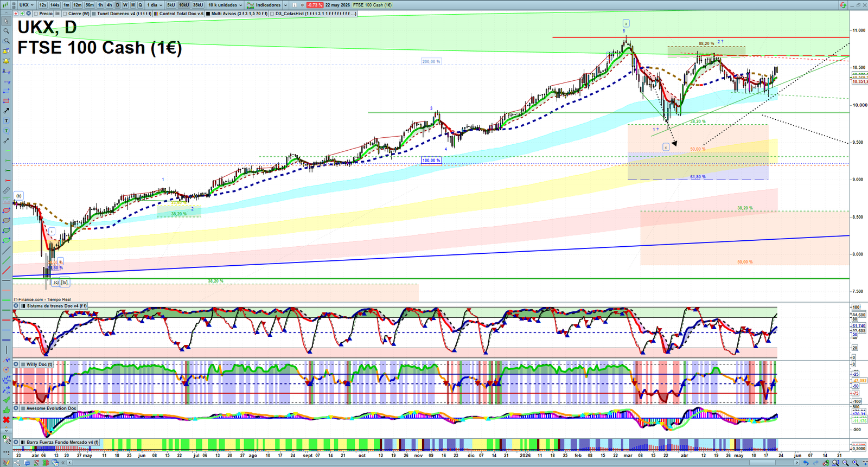Toggle the Cierre (W) checkbox

click(x=65, y=14)
